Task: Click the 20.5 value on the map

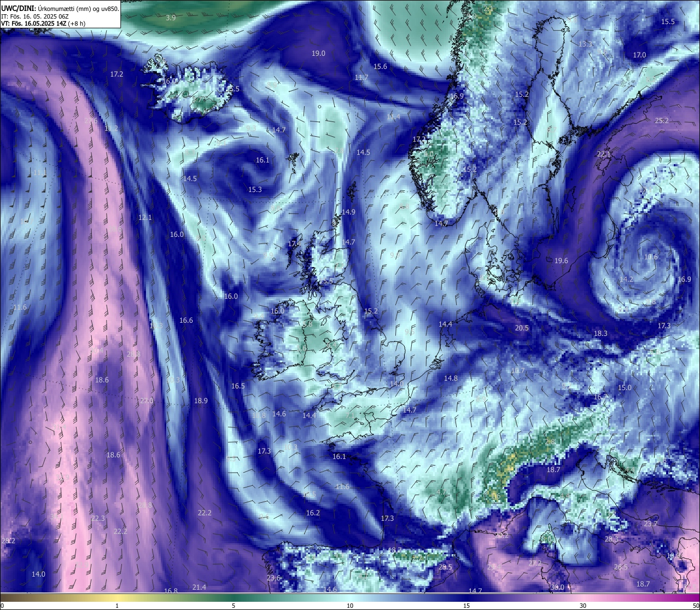Action: point(522,328)
